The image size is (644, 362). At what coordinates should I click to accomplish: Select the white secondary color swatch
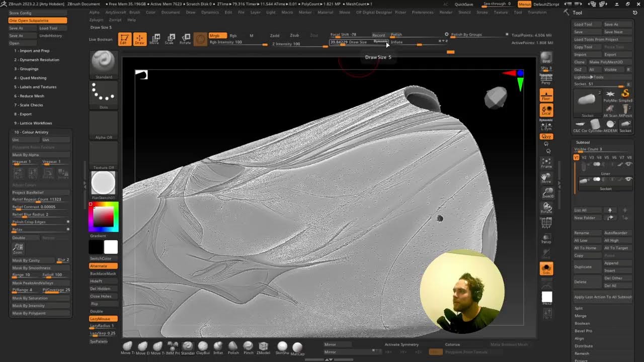point(111,247)
